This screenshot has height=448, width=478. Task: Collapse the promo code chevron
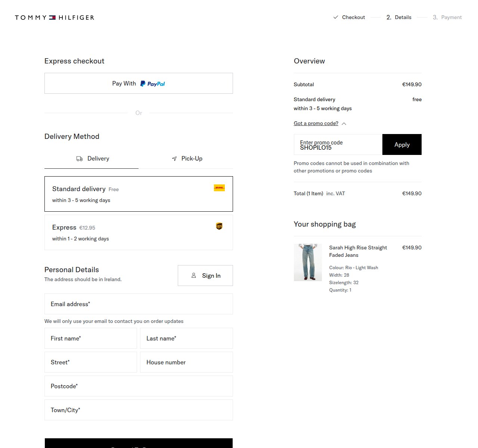click(x=344, y=124)
